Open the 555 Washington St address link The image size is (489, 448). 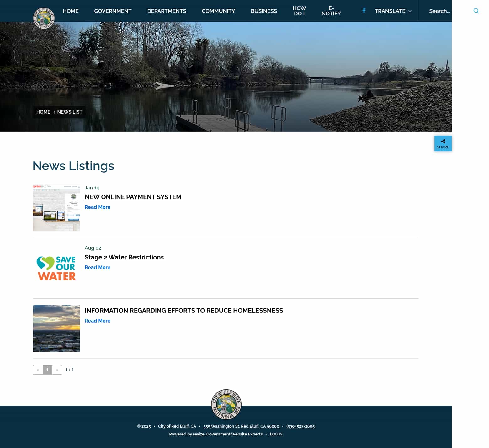(x=241, y=426)
